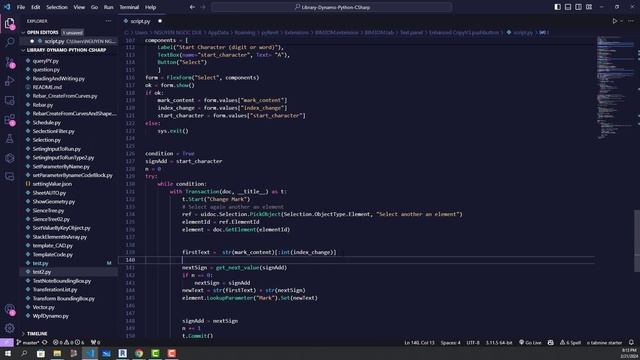Open Revit from the taskbar

[122, 353]
